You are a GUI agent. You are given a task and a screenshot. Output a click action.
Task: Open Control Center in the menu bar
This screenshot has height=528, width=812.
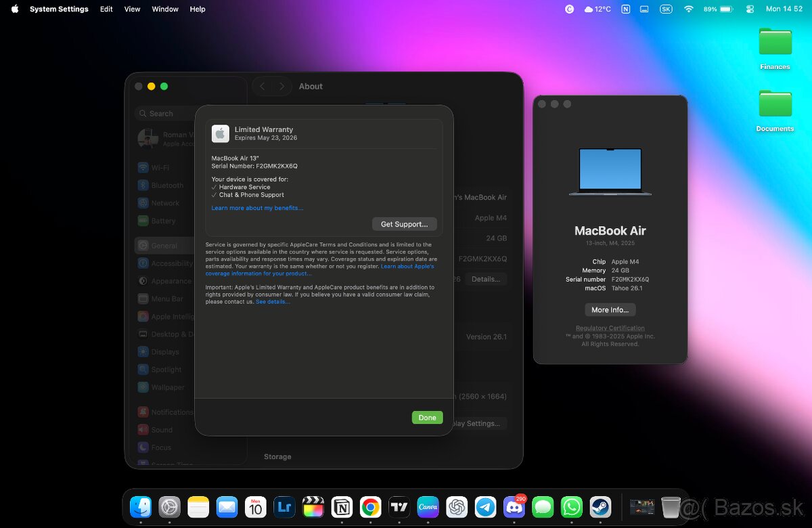(750, 9)
